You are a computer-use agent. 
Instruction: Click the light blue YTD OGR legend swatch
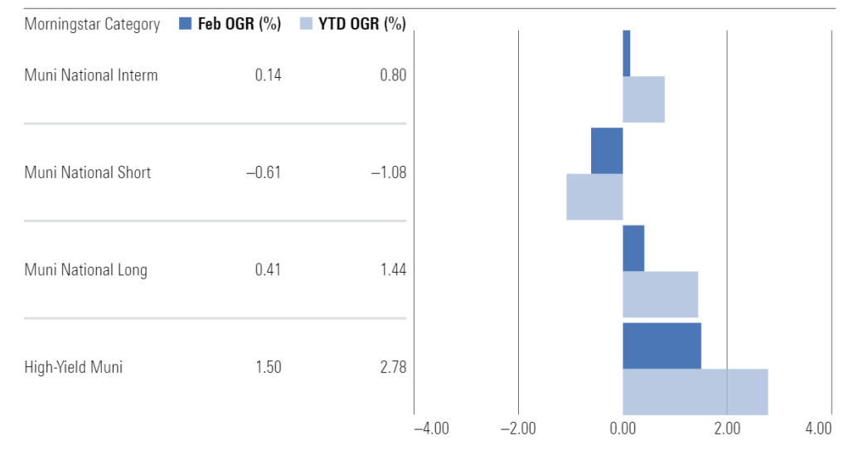click(x=306, y=24)
